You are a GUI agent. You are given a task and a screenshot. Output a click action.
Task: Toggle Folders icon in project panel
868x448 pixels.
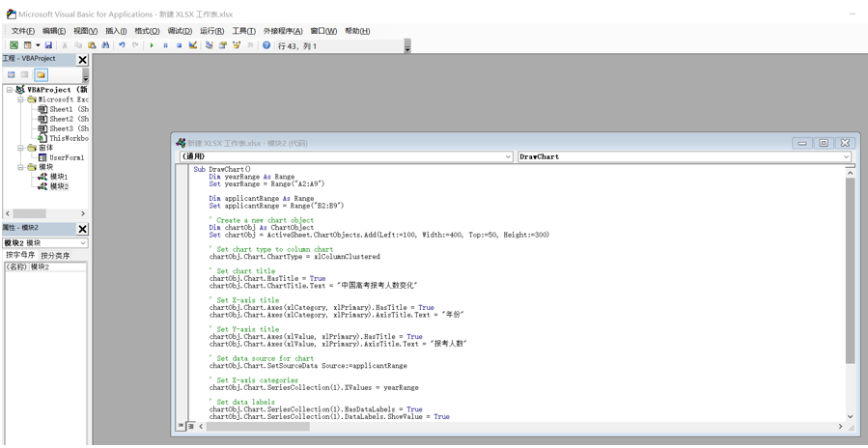tap(41, 74)
